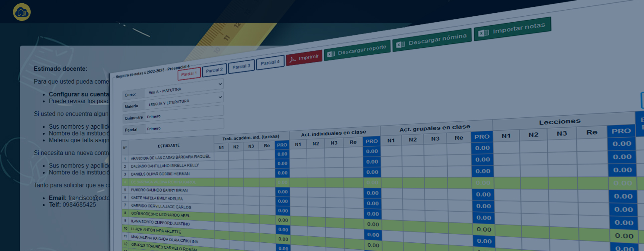644x251 pixels.
Task: Click the Telf: 0984685425 contact line
Action: 72,205
